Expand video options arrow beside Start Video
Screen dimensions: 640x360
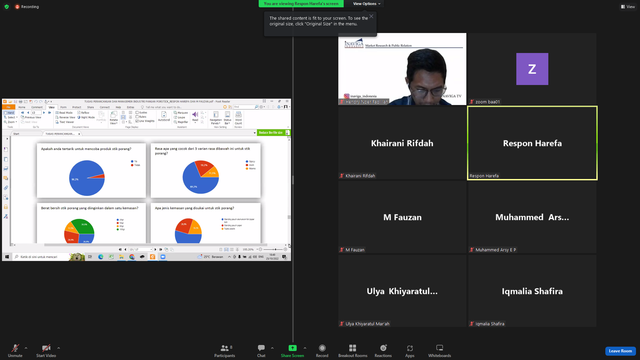58,348
